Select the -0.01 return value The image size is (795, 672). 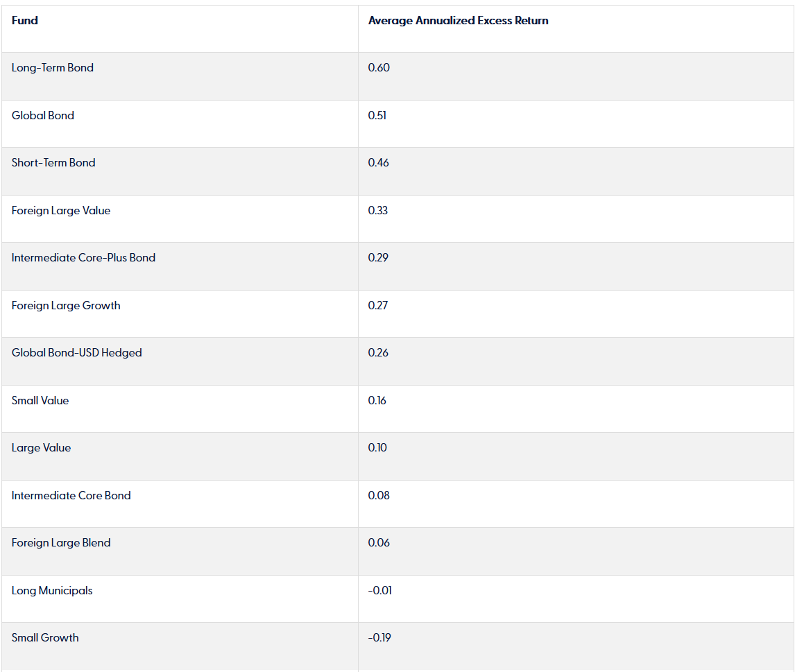pyautogui.click(x=380, y=591)
